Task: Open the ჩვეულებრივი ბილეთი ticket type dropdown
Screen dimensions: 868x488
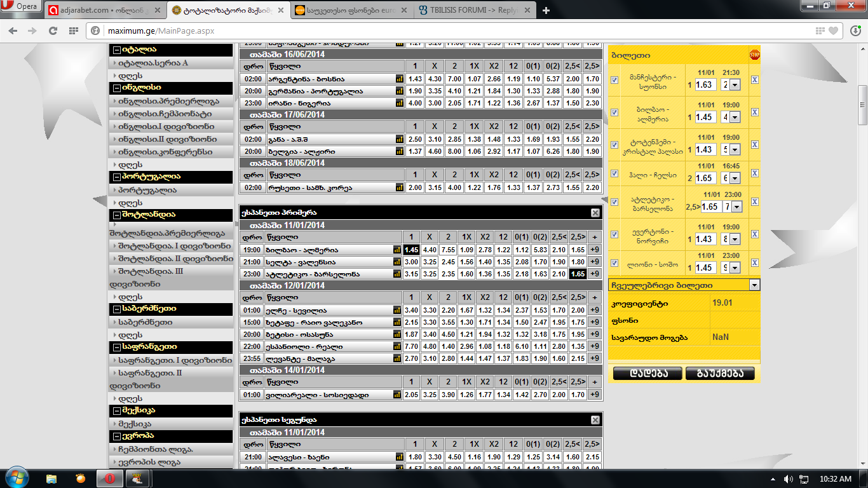Action: click(754, 285)
